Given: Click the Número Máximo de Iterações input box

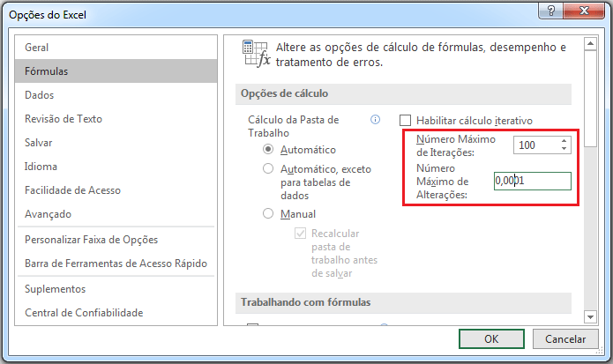Looking at the screenshot, I should pos(535,145).
